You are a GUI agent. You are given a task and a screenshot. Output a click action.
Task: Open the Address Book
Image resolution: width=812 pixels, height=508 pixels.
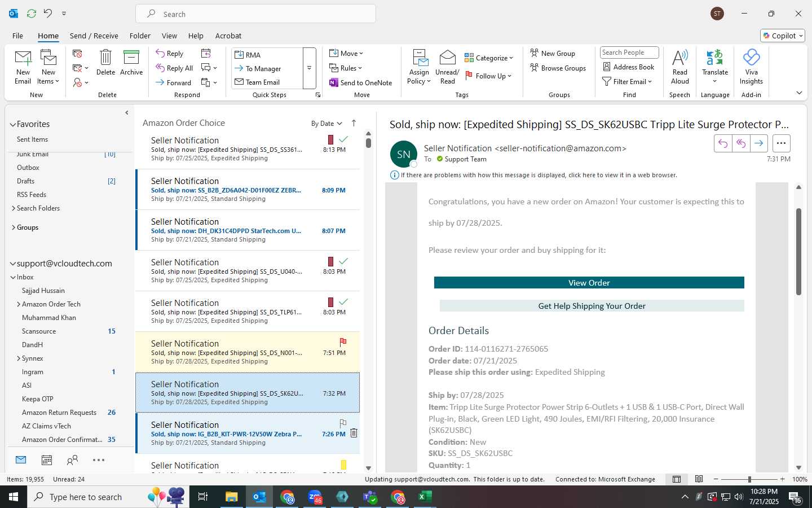(628, 67)
